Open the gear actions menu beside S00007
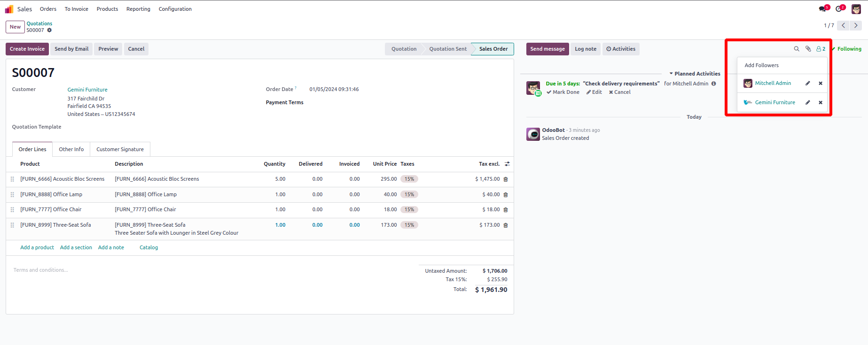Screen dimensions: 868x345 pos(49,30)
